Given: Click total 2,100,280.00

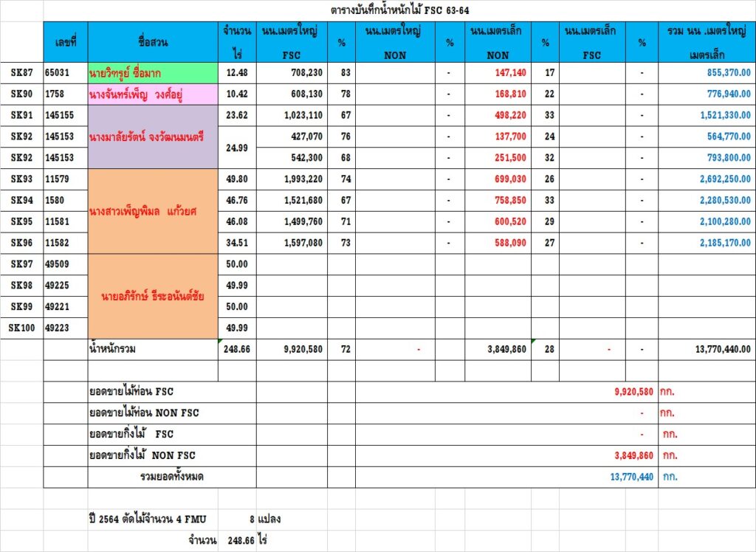Looking at the screenshot, I should 707,222.
